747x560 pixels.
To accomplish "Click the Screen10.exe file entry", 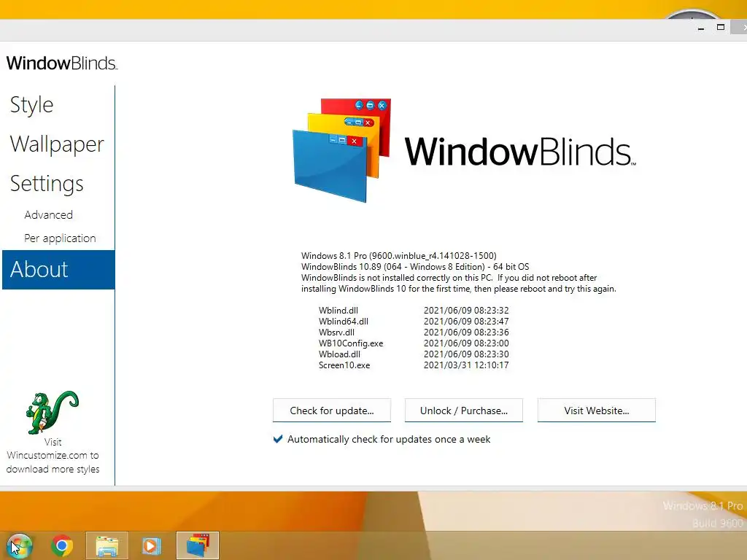I will 344,365.
